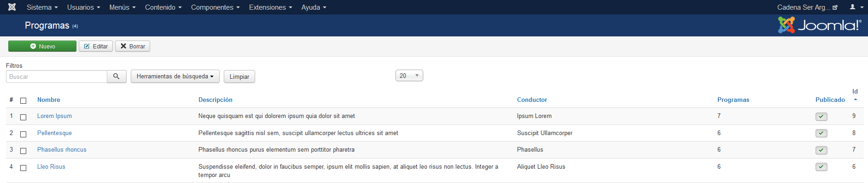Screen dimensions: 868x183
Task: Click the Joomla icon in the top menu bar
Action: point(12,7)
